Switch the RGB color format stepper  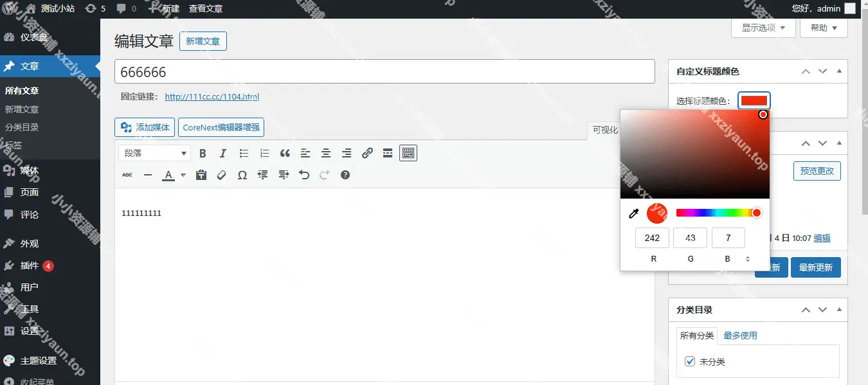pos(748,259)
